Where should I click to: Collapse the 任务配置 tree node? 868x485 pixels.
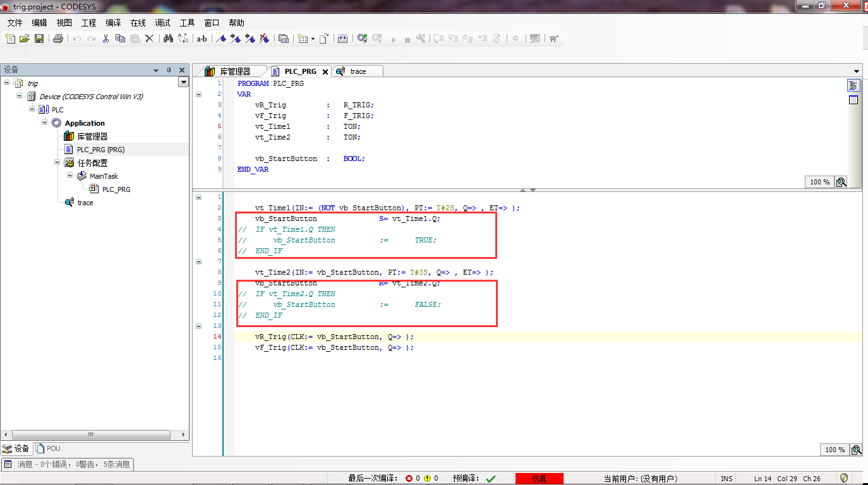coord(57,162)
